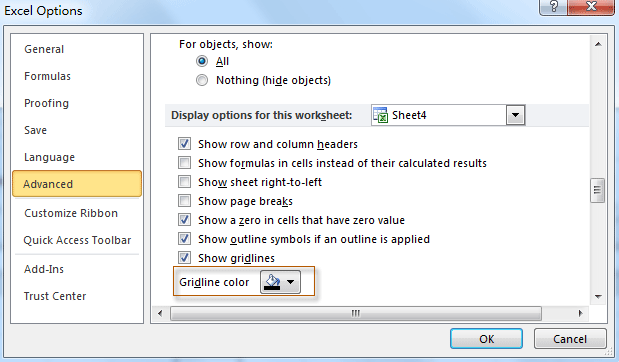Expand the Gridline color dropdown arrow

tap(291, 282)
